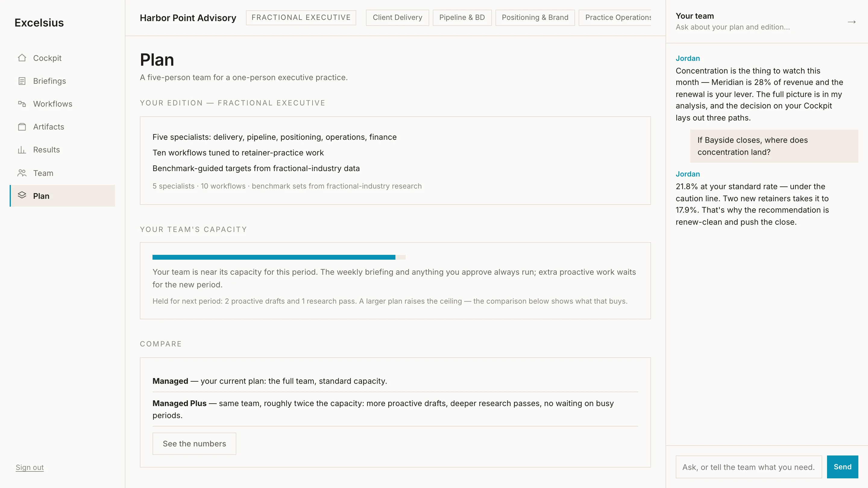
Task: Click the COMPARE section label
Action: (x=161, y=344)
